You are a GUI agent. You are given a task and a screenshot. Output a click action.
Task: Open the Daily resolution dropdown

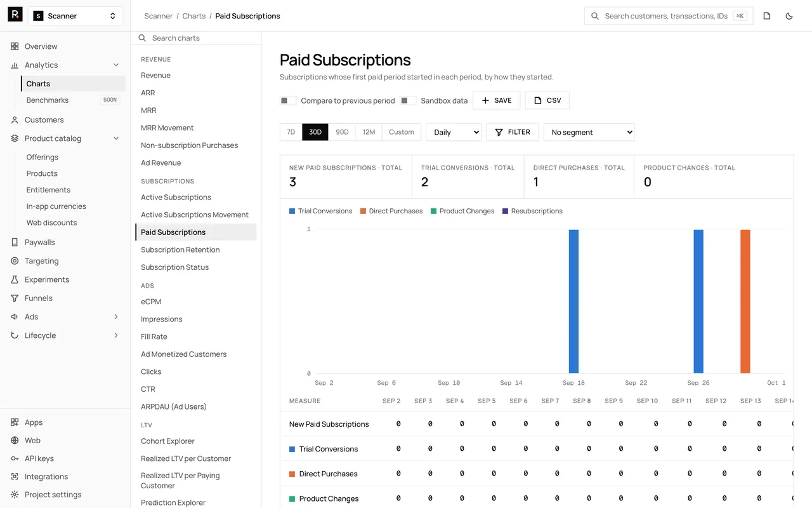click(454, 132)
